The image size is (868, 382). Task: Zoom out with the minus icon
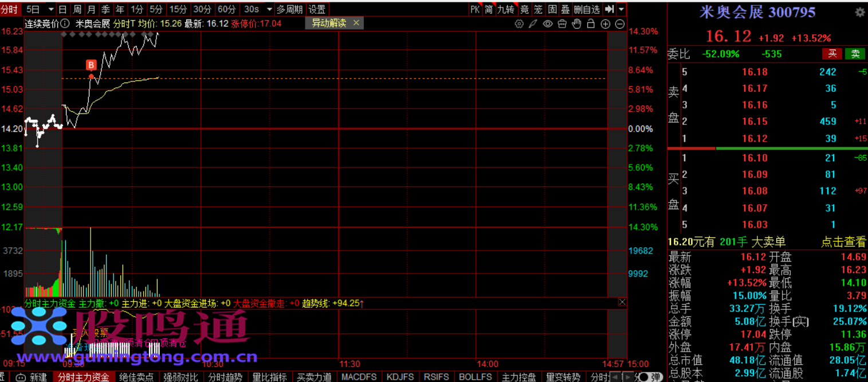point(620,24)
